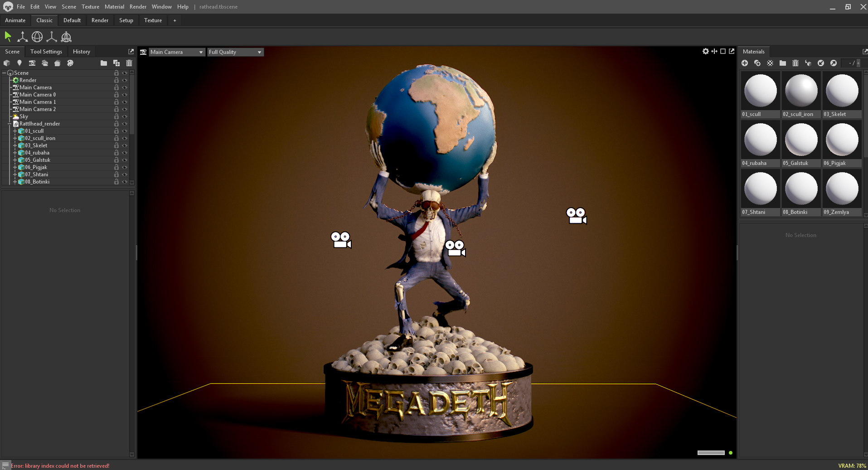Add a new workspace with plus button
The width and height of the screenshot is (868, 470).
pos(175,20)
